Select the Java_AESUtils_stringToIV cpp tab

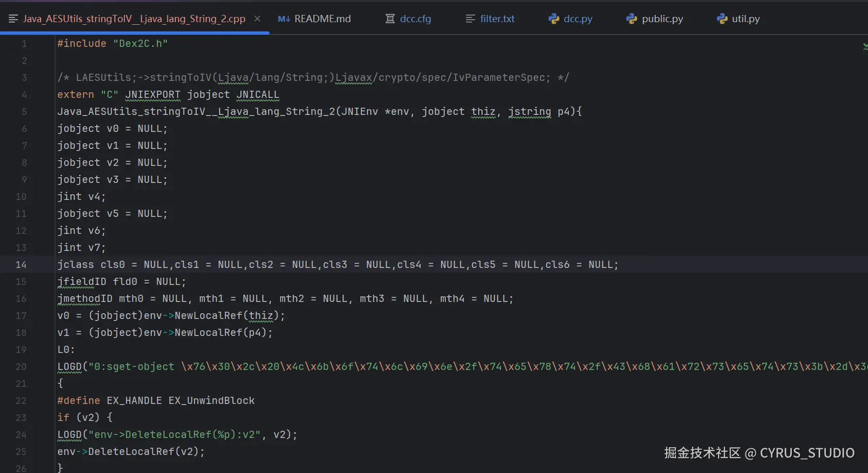click(x=134, y=19)
